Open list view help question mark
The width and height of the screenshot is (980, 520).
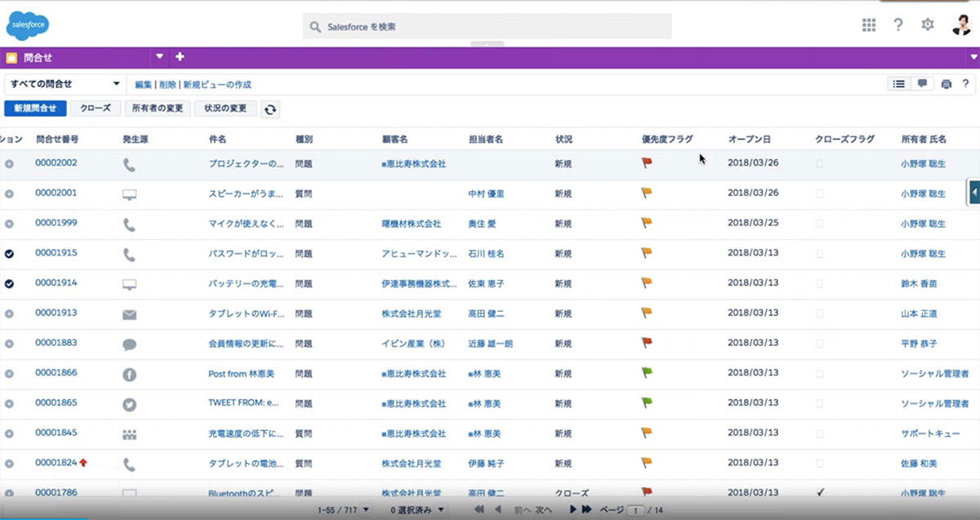[965, 84]
